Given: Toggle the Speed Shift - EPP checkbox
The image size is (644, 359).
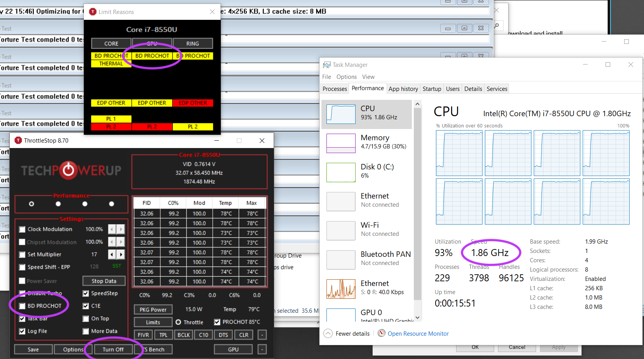Looking at the screenshot, I should pos(22,267).
